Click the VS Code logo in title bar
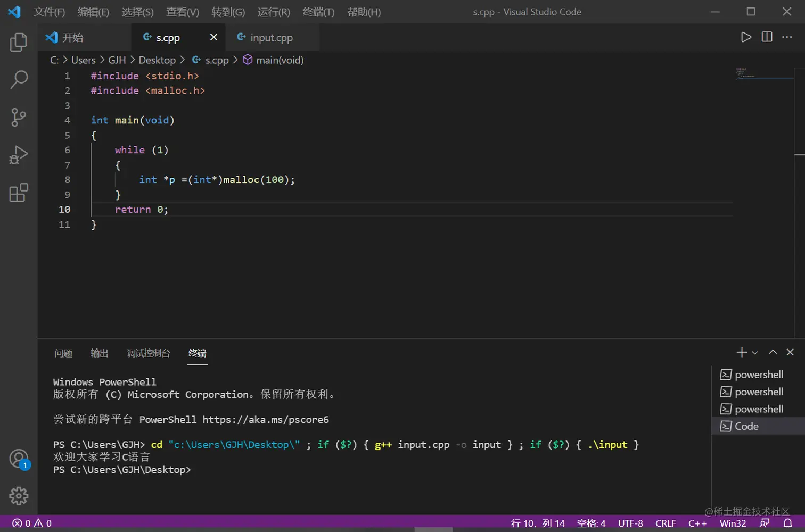The width and height of the screenshot is (805, 532). pos(14,12)
